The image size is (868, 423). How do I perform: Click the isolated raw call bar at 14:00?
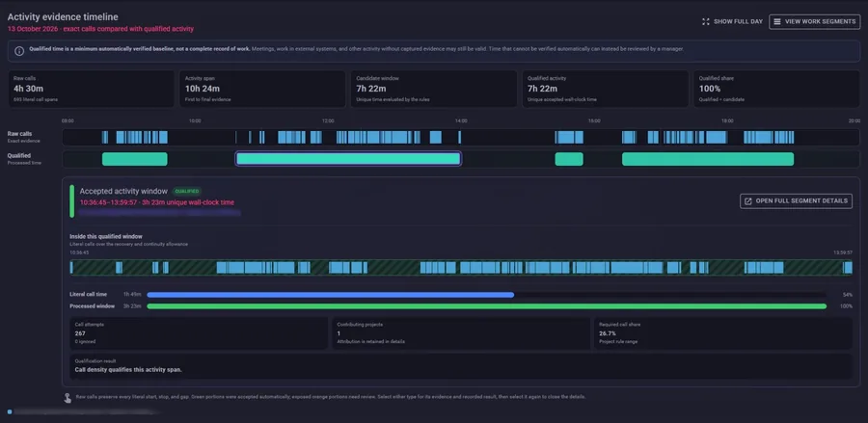[459, 137]
